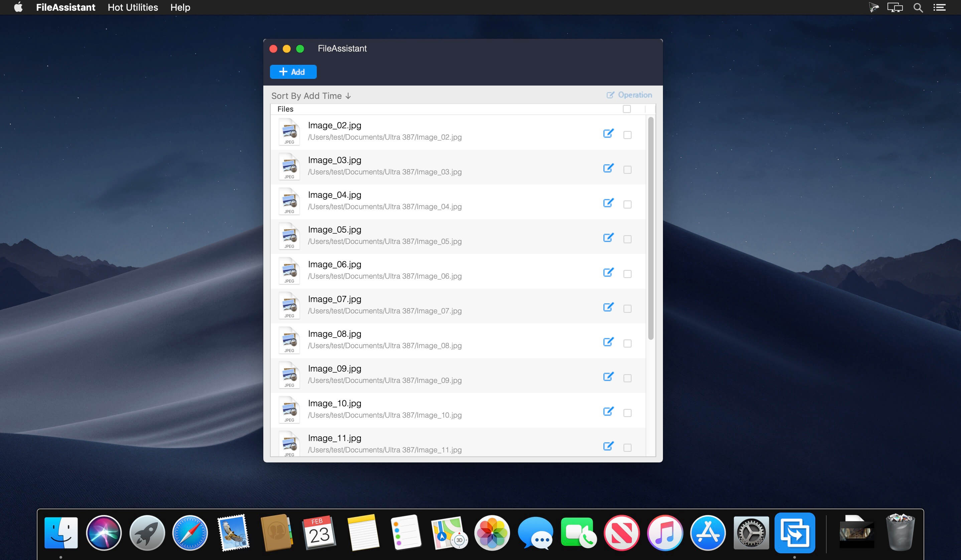Select the Image_06.jpg file name

coord(334,264)
